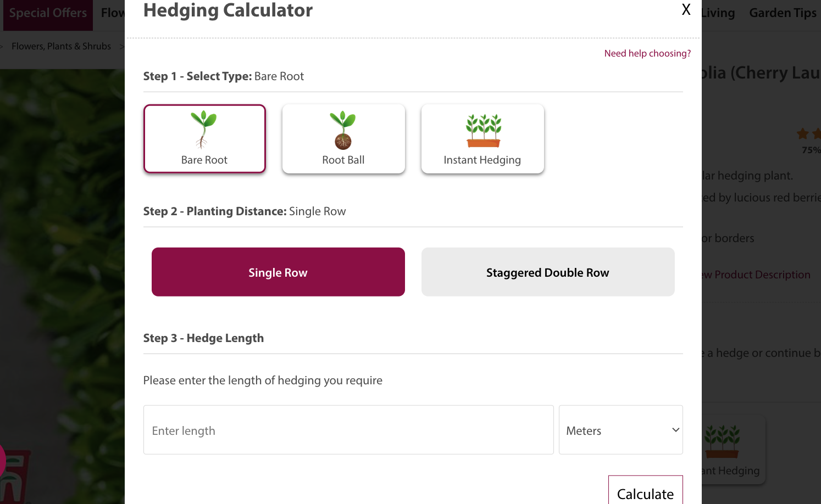The height and width of the screenshot is (504, 821).
Task: Click the Enter length input field
Action: click(x=348, y=430)
